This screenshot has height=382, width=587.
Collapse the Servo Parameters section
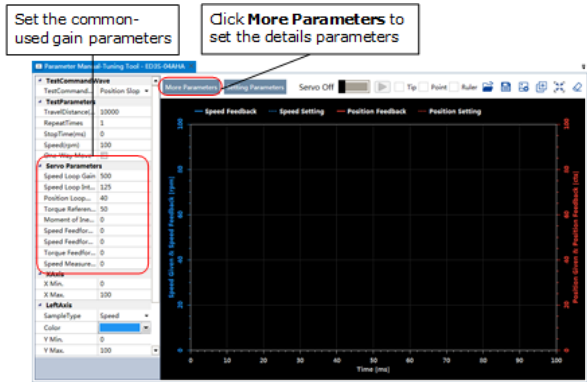tap(40, 166)
